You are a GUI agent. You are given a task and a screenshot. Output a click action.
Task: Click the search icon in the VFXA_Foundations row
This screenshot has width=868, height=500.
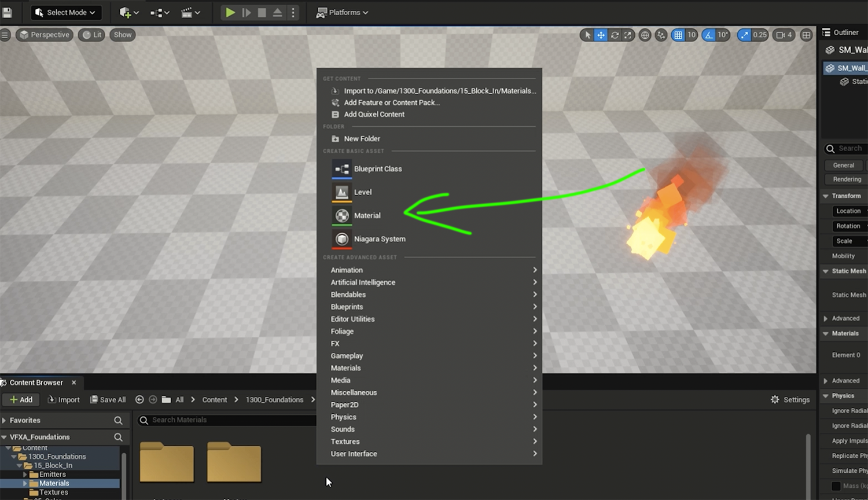click(118, 437)
